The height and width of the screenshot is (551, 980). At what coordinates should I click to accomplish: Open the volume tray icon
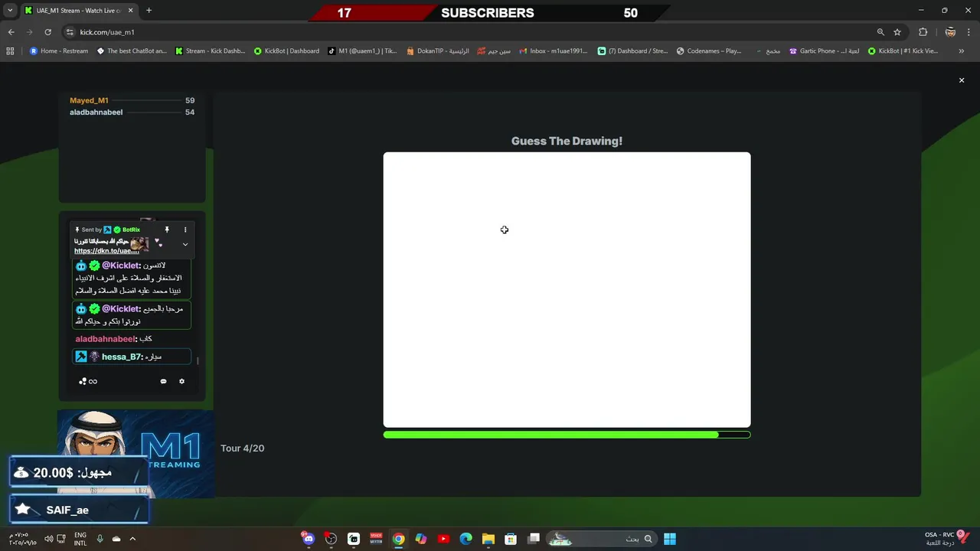49,539
